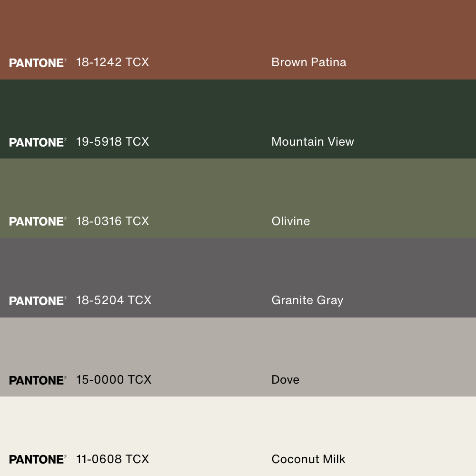
Task: Click the color name Dove
Action: pyautogui.click(x=285, y=380)
